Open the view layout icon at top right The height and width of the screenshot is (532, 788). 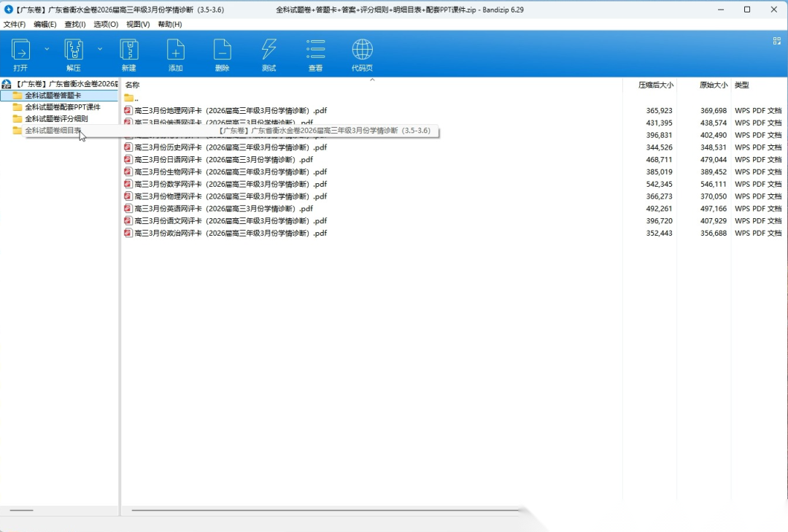(x=777, y=42)
